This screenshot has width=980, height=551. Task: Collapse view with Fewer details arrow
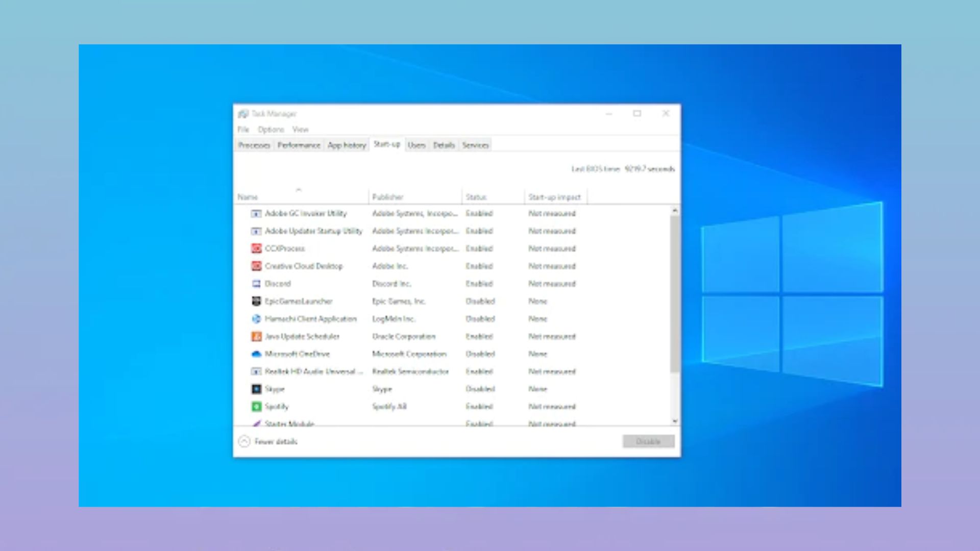pos(244,441)
